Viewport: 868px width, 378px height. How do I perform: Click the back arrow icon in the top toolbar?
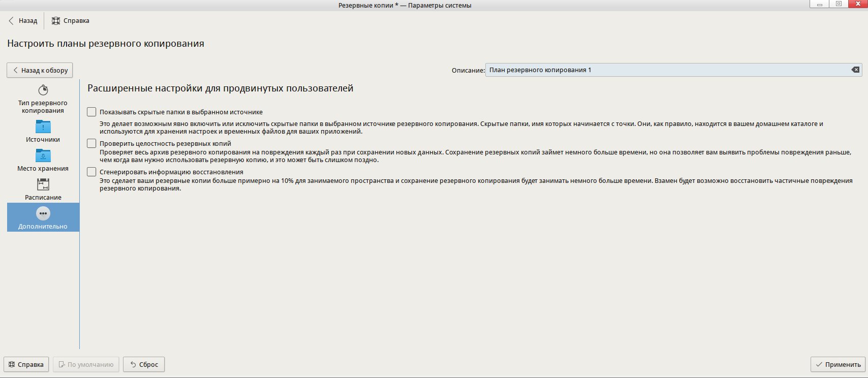[x=11, y=21]
